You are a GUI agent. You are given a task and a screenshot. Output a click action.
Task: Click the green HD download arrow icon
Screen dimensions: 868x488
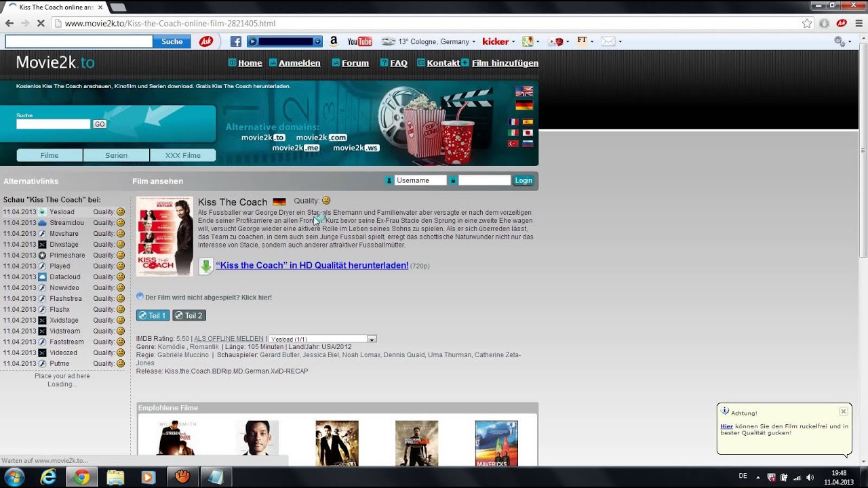[x=205, y=266]
